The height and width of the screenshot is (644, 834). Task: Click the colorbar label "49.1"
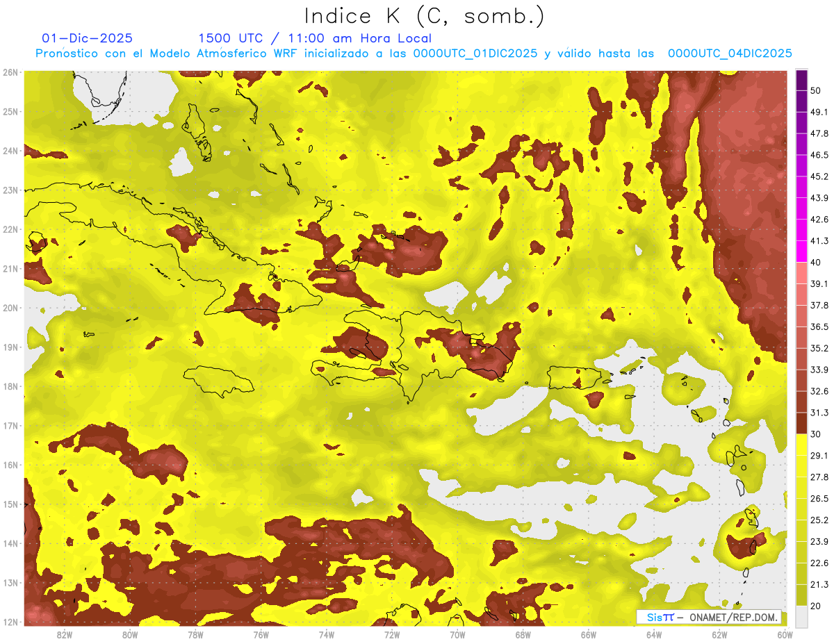coord(819,113)
